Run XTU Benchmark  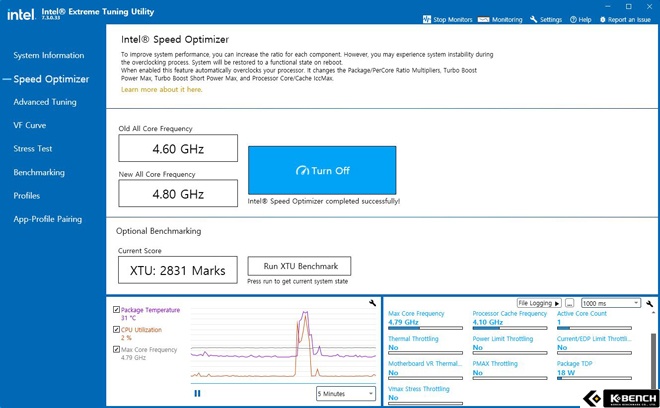(299, 266)
